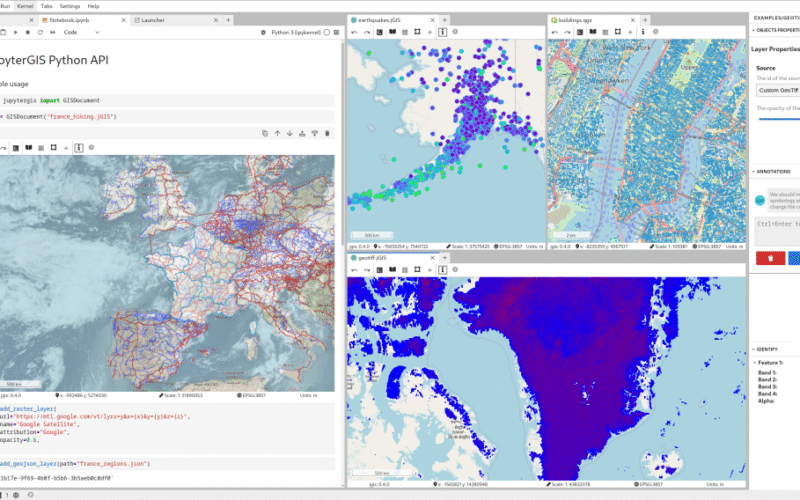The width and height of the screenshot is (800, 500).
Task: Open the Kernel menu
Action: pyautogui.click(x=25, y=6)
